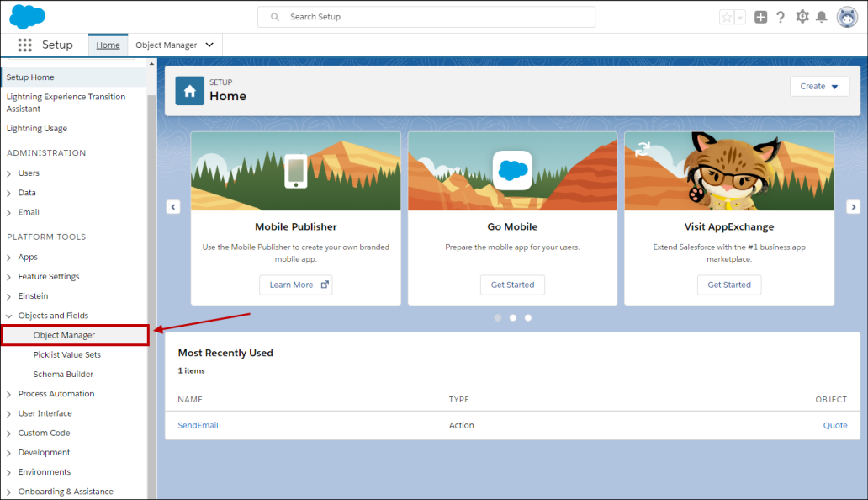This screenshot has height=500, width=868.
Task: Go to previous carousel slide arrow
Action: tap(172, 207)
